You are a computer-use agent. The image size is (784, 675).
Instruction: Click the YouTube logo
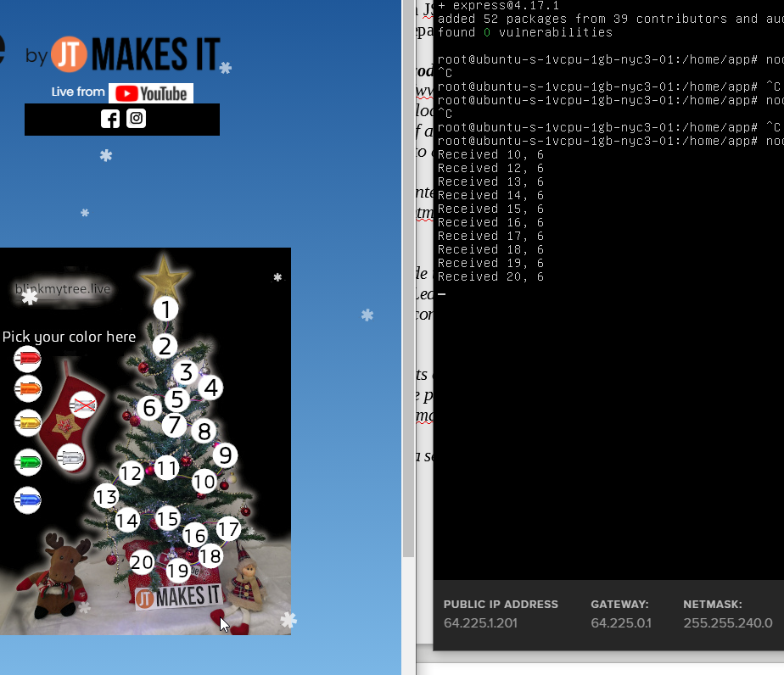(x=151, y=92)
